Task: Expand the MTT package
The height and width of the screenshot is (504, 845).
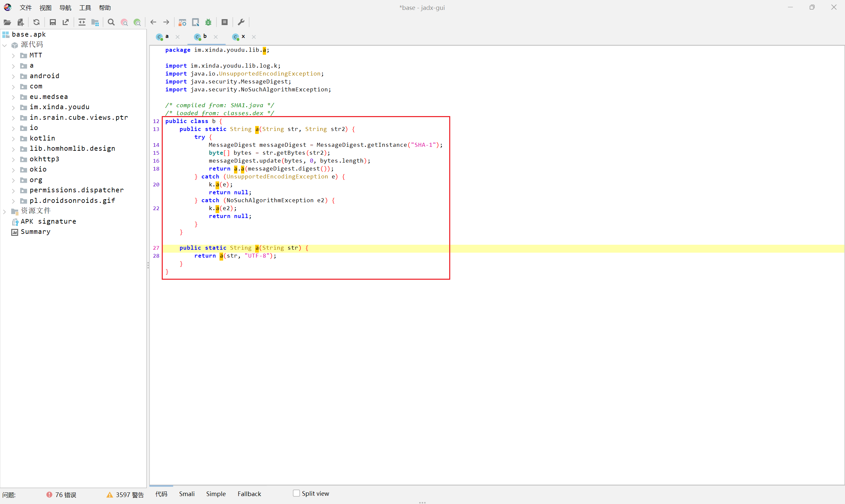Action: [13, 56]
